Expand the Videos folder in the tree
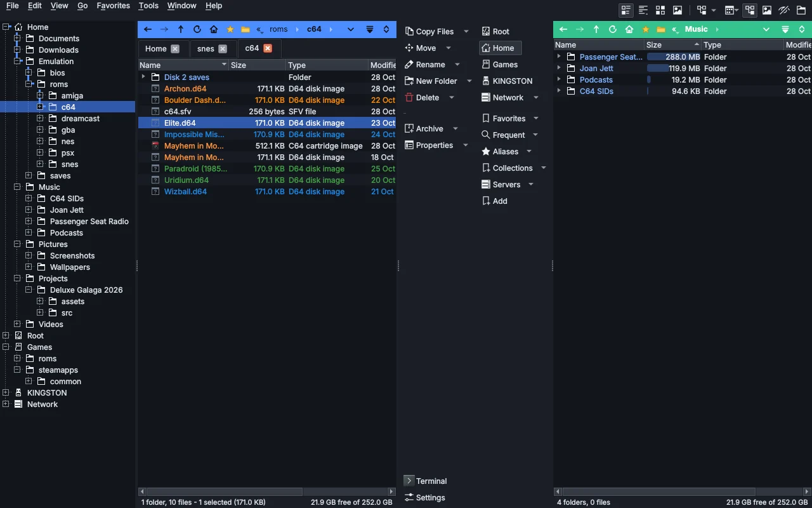Image resolution: width=812 pixels, height=508 pixels. 17,324
